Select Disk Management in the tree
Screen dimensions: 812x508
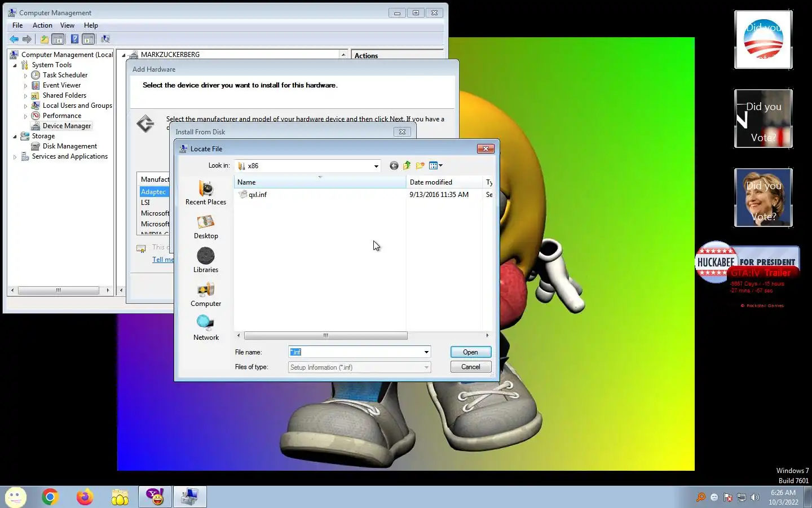[69, 146]
